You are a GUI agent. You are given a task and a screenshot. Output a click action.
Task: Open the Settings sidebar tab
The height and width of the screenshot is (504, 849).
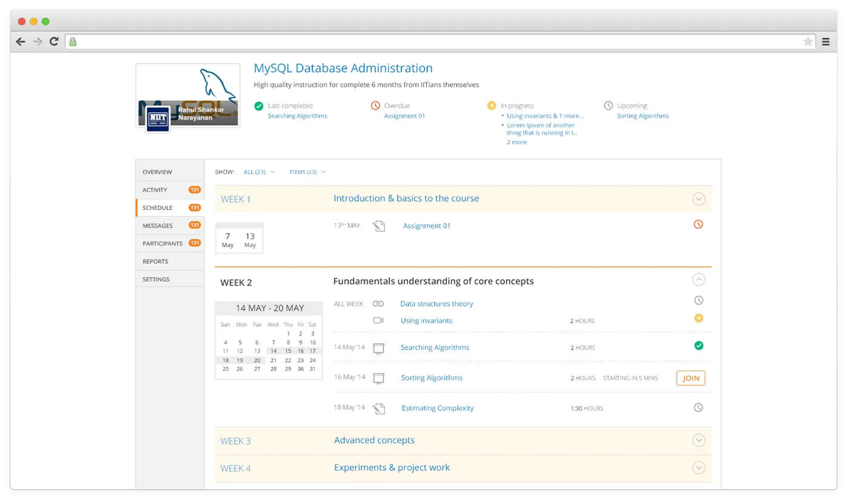point(170,279)
